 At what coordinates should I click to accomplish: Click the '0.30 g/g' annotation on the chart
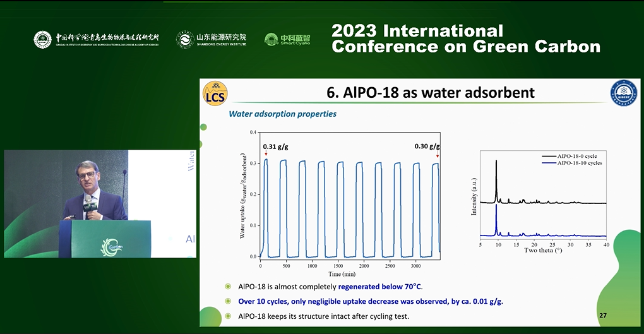point(427,146)
